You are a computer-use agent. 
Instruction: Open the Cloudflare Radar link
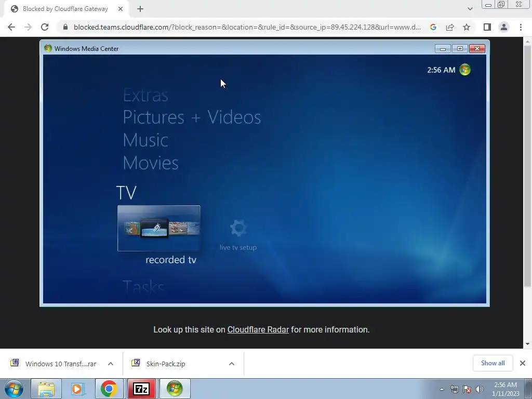(x=258, y=329)
